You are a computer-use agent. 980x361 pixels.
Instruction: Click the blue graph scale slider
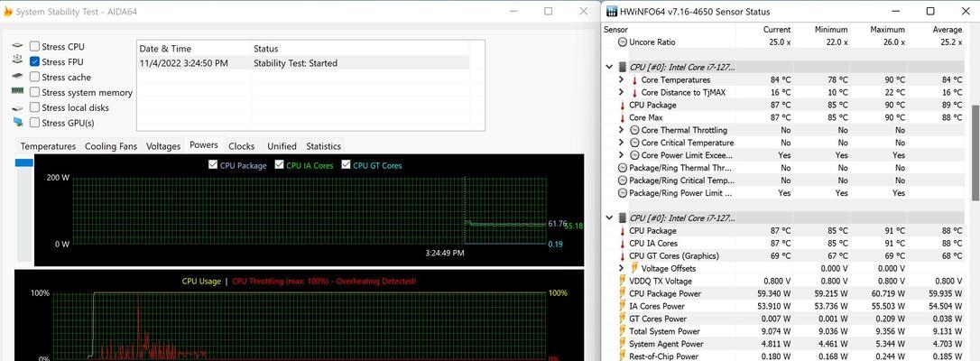point(23,162)
